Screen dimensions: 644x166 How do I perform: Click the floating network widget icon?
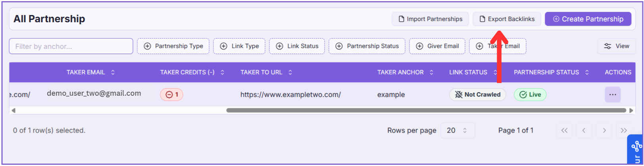(636, 148)
